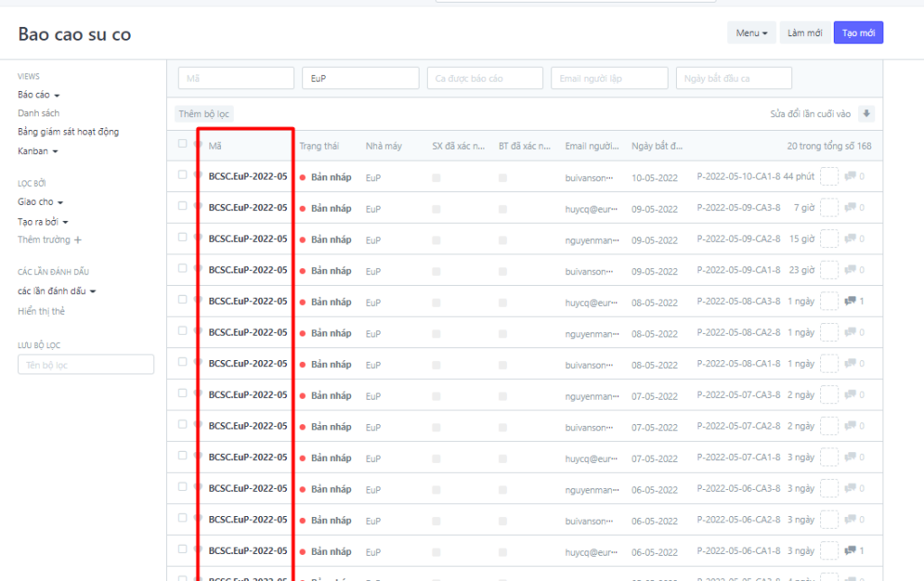Switch to Danh sách view
The height and width of the screenshot is (581, 924).
pos(39,114)
